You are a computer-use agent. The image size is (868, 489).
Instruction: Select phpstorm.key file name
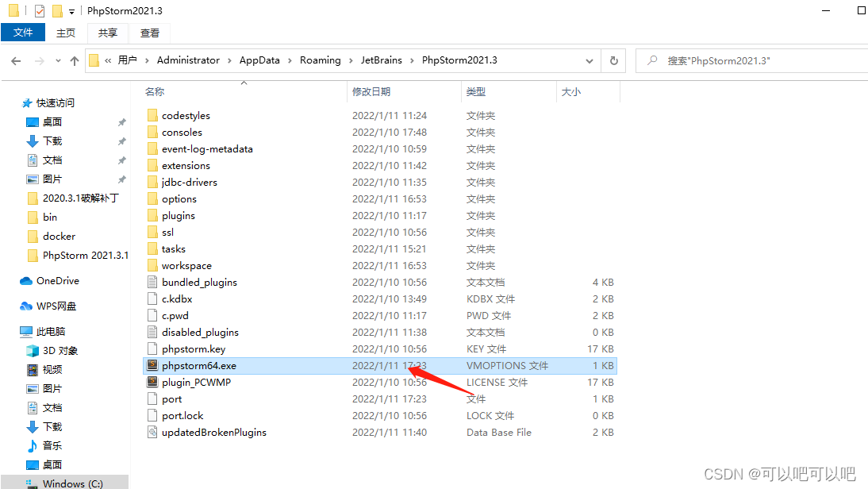pyautogui.click(x=193, y=349)
